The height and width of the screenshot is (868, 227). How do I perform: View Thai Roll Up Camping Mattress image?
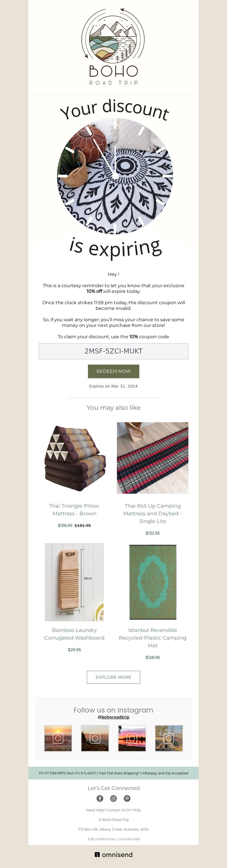(153, 458)
